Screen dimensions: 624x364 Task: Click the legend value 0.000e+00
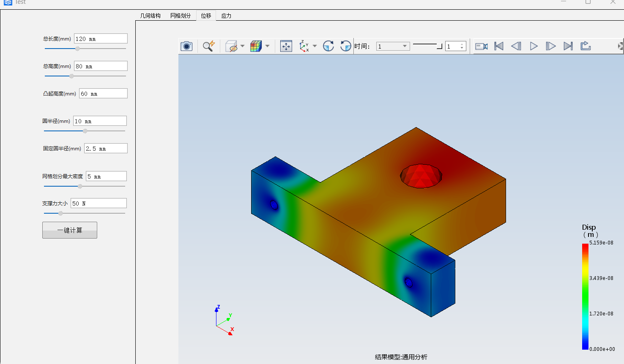click(x=602, y=349)
